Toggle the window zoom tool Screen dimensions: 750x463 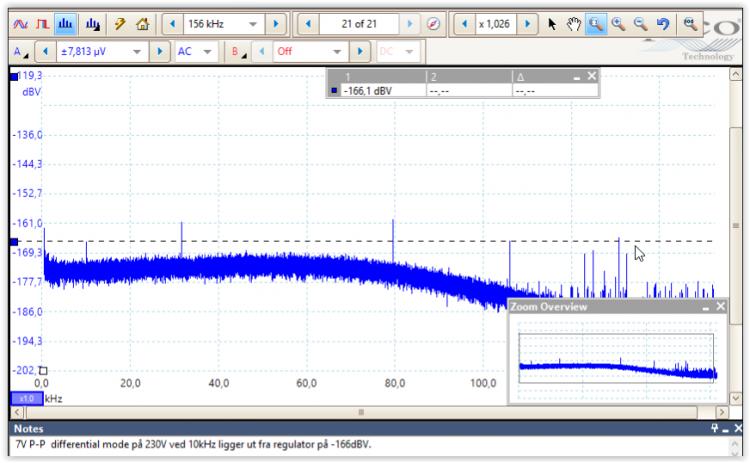click(x=596, y=22)
